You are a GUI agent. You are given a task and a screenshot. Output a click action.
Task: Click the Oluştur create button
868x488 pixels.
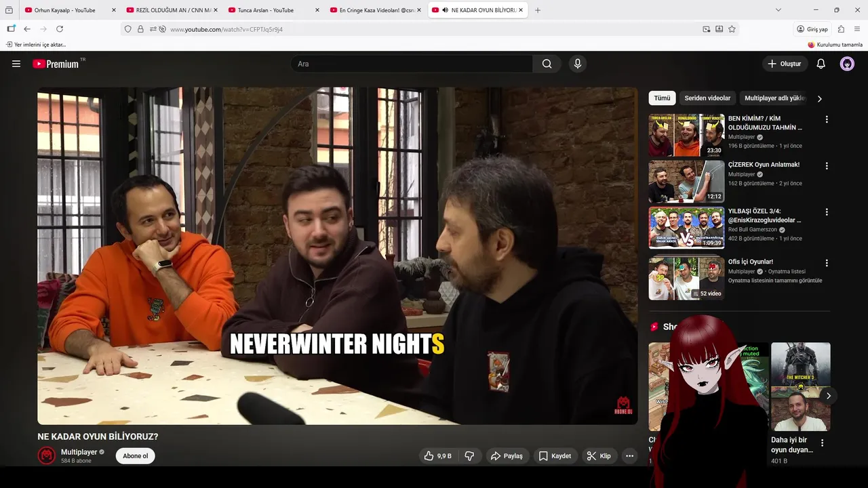[x=785, y=64]
